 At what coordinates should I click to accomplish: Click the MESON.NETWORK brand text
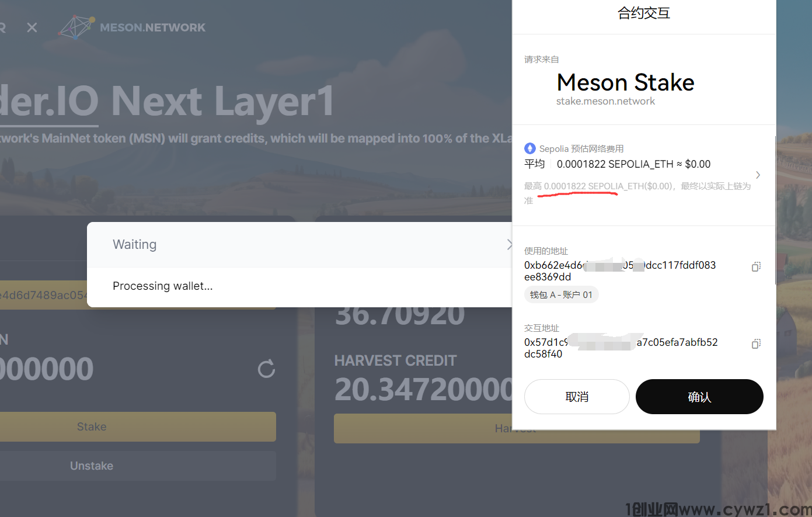click(x=152, y=27)
